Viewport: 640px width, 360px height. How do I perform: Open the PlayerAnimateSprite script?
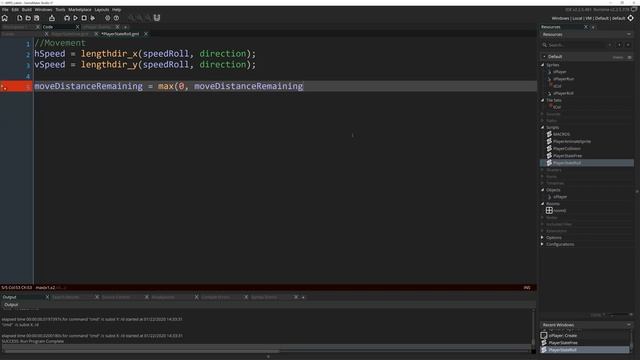[571, 141]
